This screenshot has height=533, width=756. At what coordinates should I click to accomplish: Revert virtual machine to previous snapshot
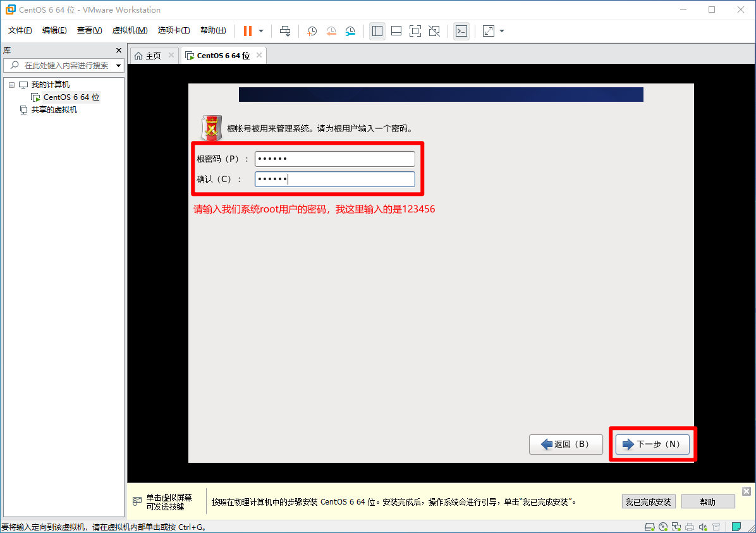(331, 31)
